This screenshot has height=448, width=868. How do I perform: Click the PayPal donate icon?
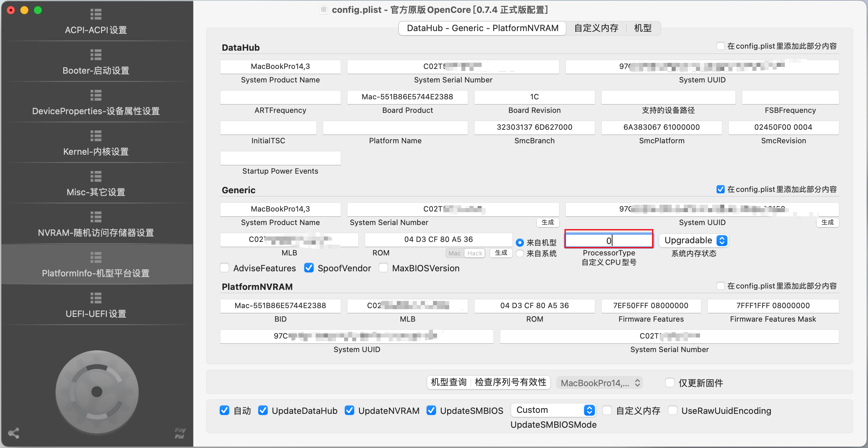(180, 433)
